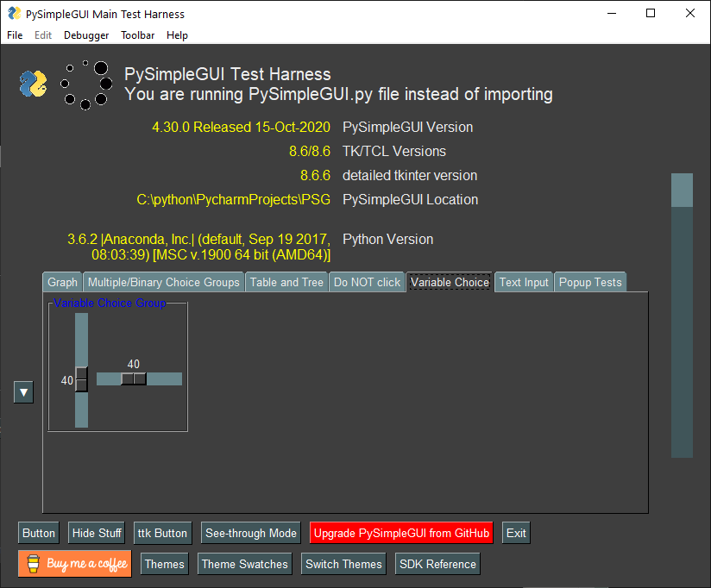
Task: Click the PySimpleGUI Test Harness heading
Action: 228,74
